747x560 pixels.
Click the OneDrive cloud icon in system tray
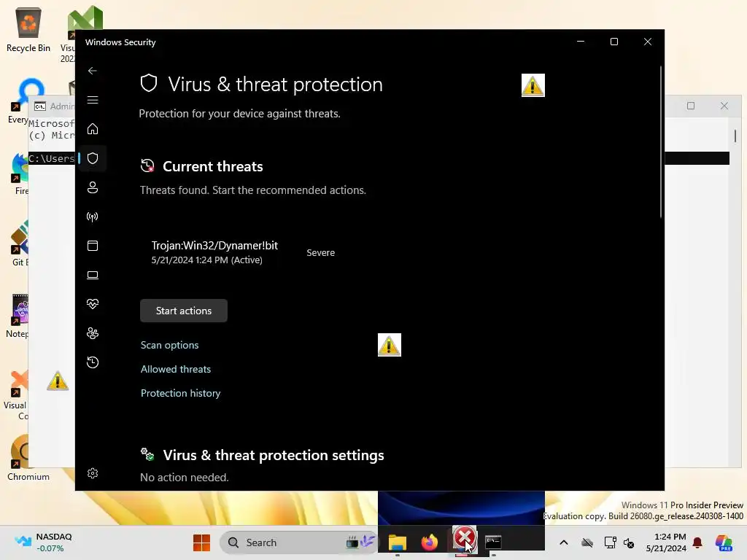coord(587,542)
